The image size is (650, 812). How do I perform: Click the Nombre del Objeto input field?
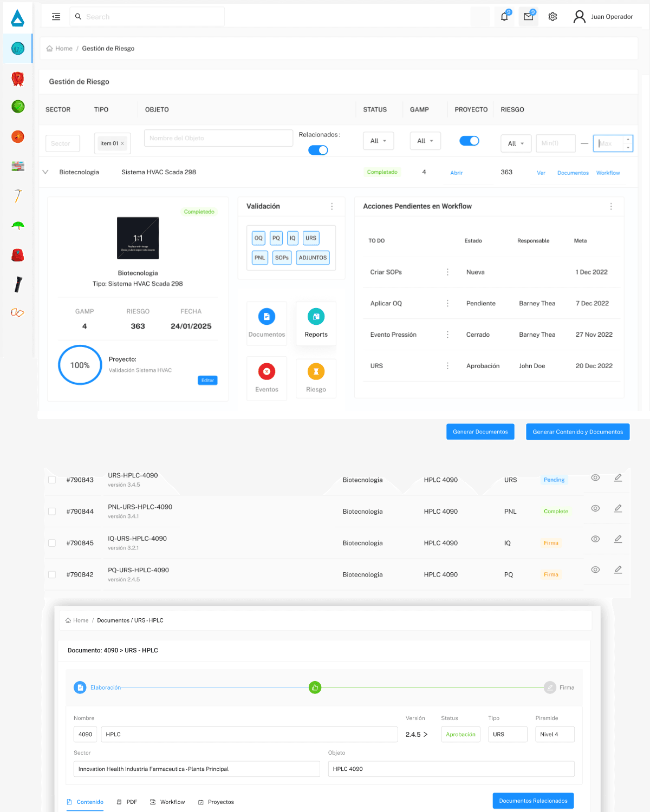(x=218, y=138)
